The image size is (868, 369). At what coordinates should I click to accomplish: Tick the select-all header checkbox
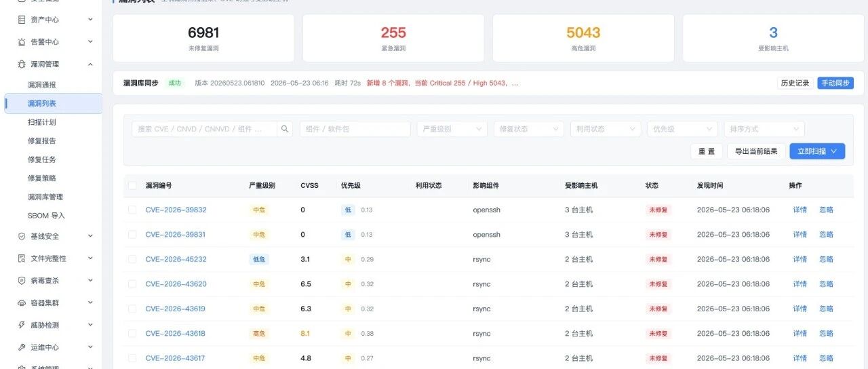pyautogui.click(x=132, y=185)
